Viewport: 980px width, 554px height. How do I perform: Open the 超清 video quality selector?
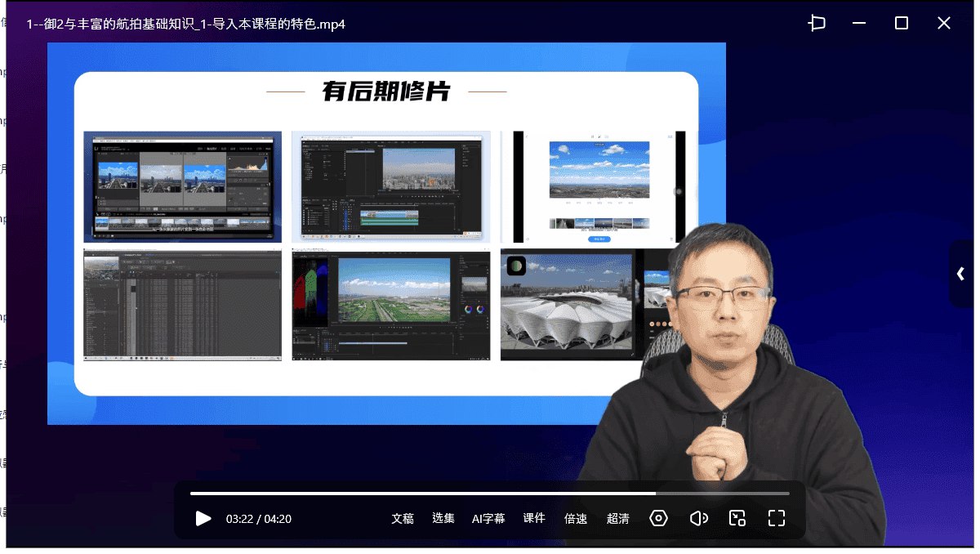pos(617,518)
